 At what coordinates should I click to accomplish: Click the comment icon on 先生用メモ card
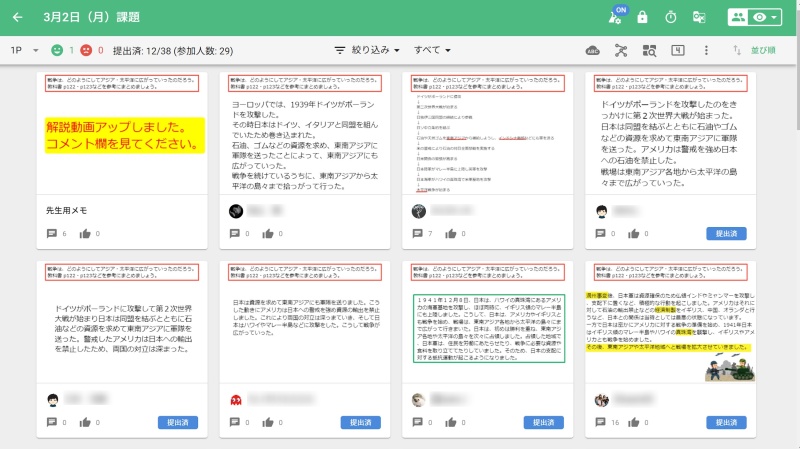coord(52,234)
